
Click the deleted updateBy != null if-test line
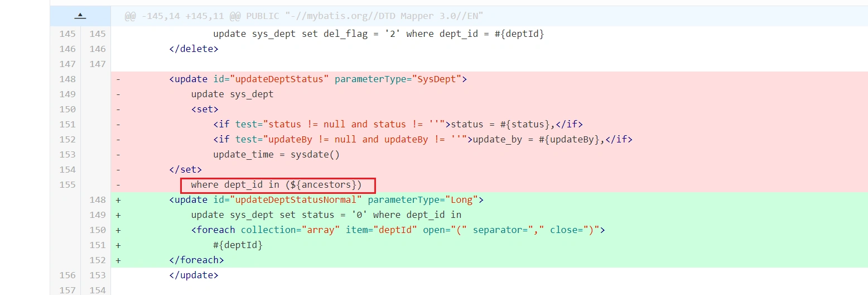click(422, 140)
